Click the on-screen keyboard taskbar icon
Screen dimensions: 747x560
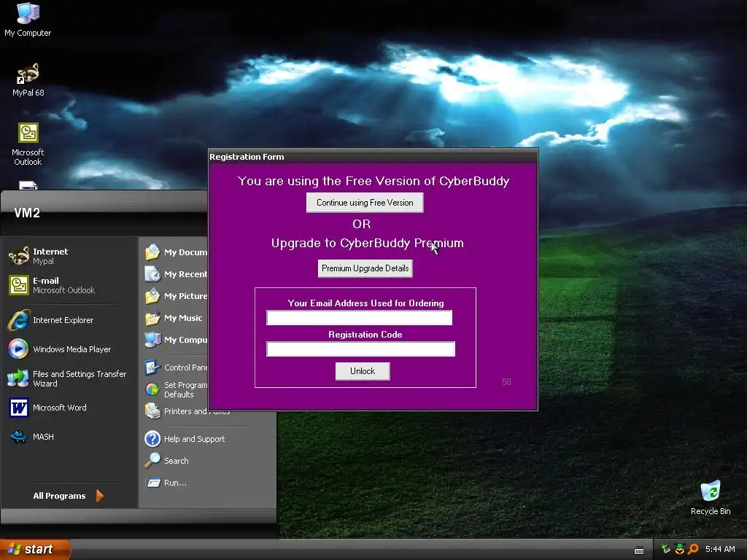(x=639, y=550)
